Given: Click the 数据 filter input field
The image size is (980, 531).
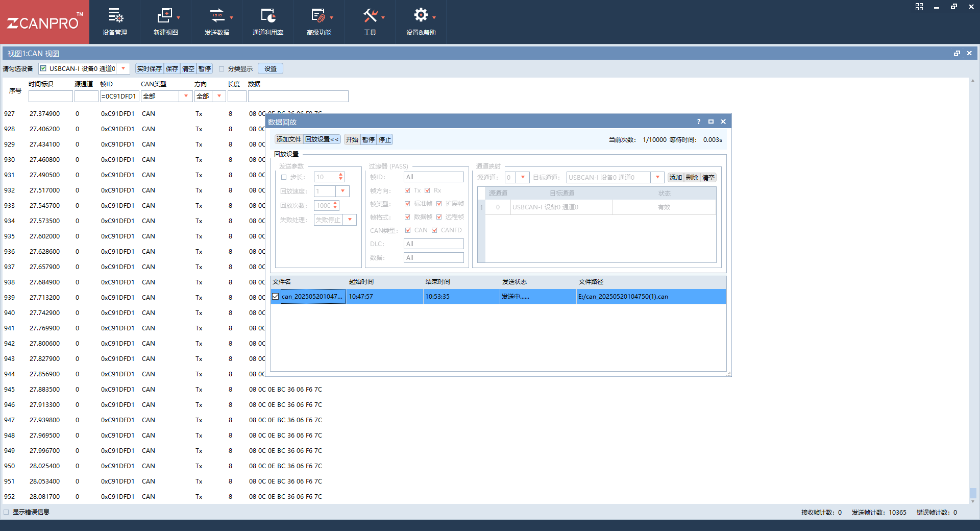Looking at the screenshot, I should [x=298, y=96].
